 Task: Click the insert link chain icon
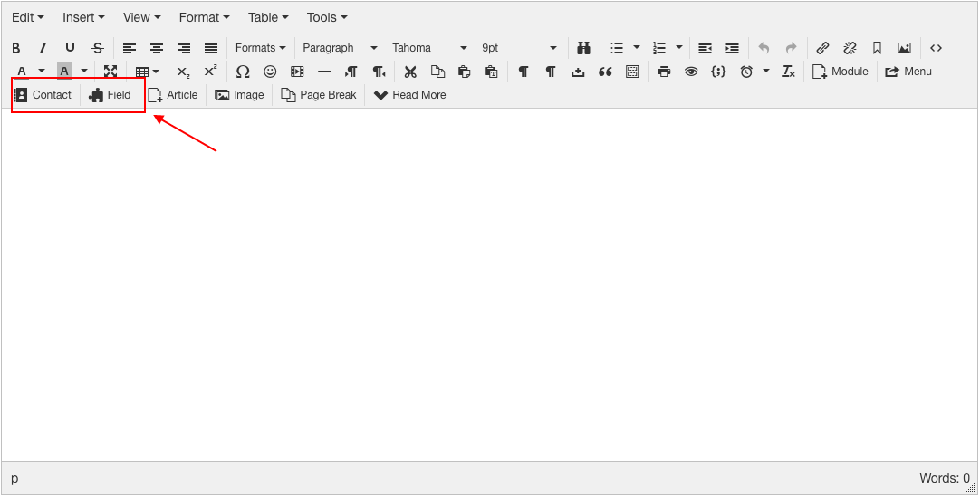click(x=822, y=48)
